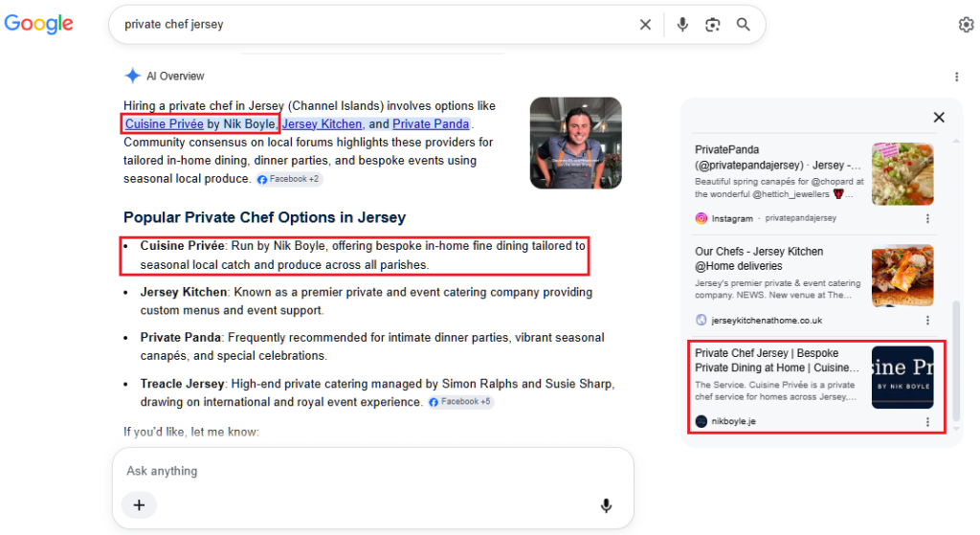Click Jersey Kitchen food thumbnail
Viewport: 980px width, 535px height.
pos(902,276)
